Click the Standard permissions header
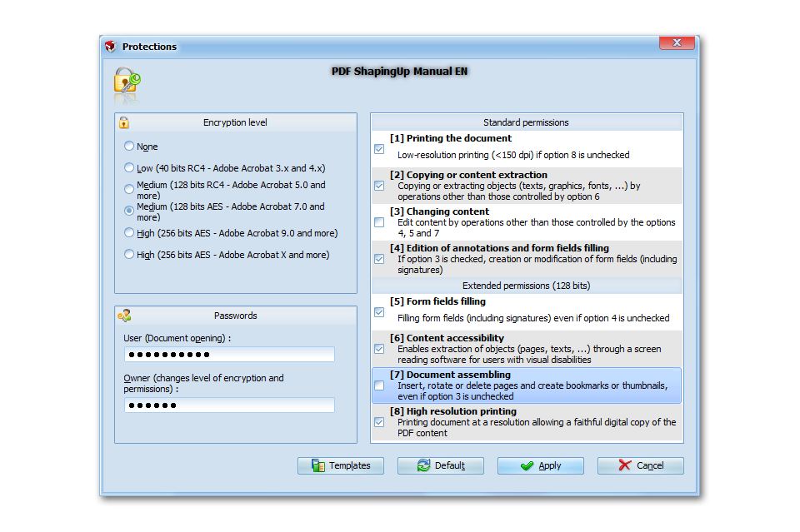This screenshot has height=532, width=800. point(526,122)
